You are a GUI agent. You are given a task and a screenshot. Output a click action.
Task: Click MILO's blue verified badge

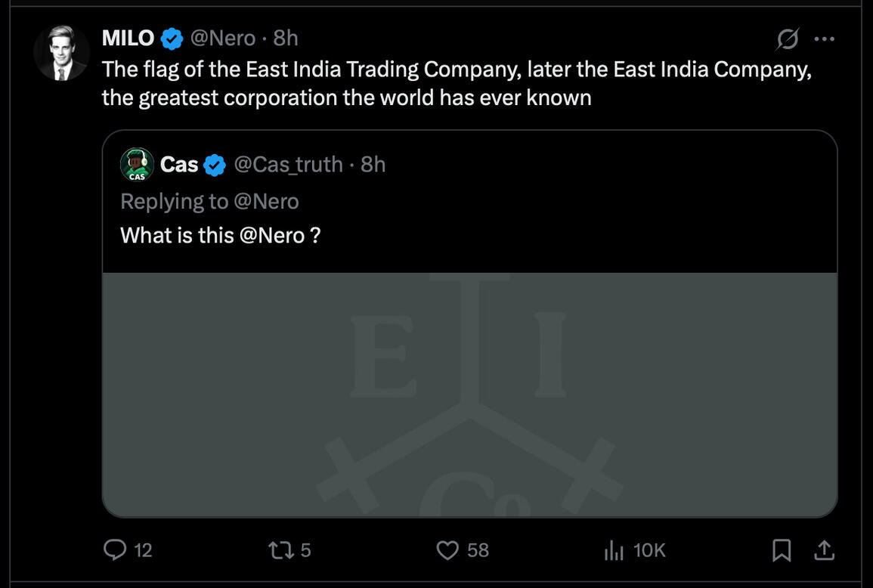point(172,38)
